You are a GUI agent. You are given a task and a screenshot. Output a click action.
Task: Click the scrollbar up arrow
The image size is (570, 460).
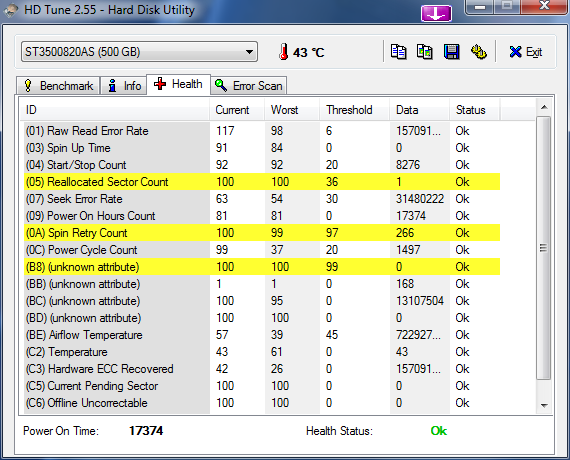(x=544, y=107)
